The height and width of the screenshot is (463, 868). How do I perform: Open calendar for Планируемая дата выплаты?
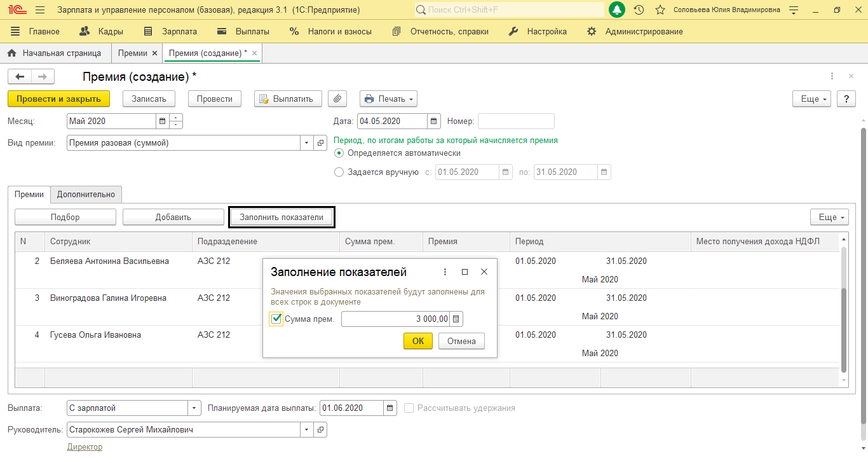pyautogui.click(x=390, y=408)
